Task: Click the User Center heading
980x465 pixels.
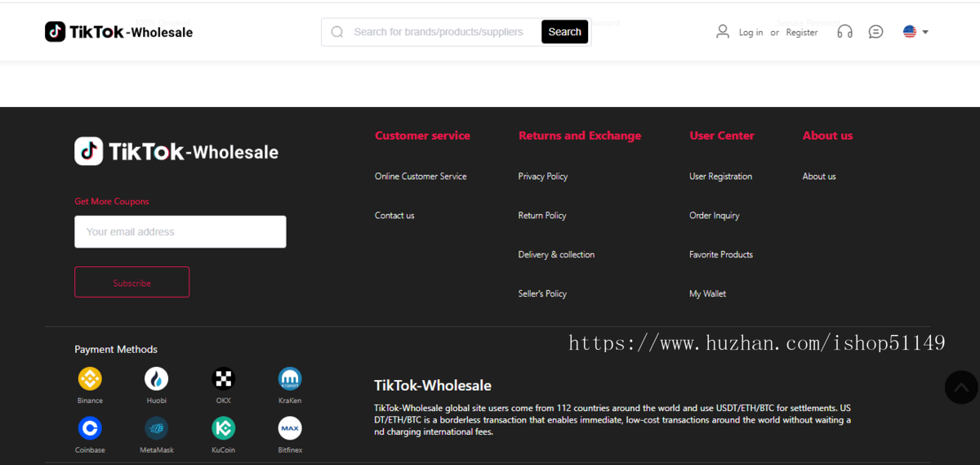Action: 722,136
